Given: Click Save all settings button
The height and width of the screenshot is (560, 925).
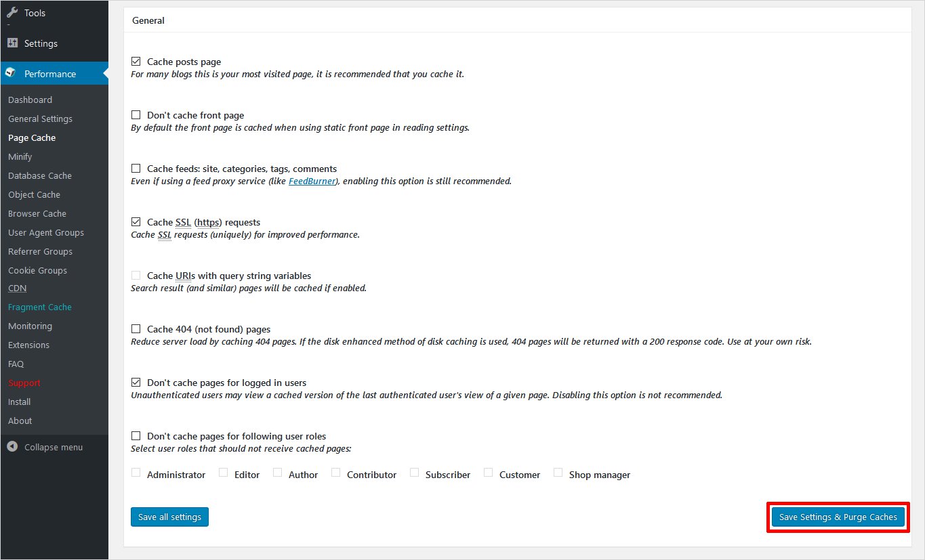Looking at the screenshot, I should 169,517.
